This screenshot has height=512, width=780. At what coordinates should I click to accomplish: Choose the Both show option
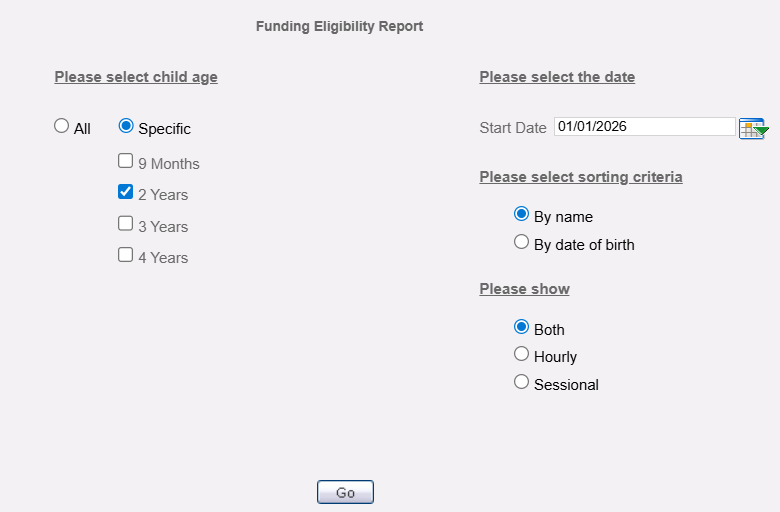(x=521, y=327)
